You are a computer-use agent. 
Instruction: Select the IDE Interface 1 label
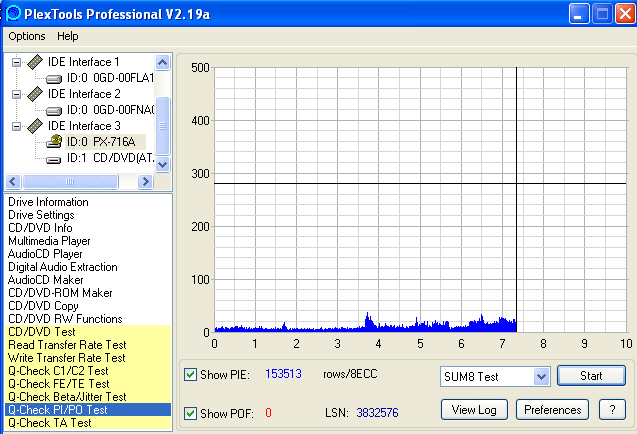84,62
